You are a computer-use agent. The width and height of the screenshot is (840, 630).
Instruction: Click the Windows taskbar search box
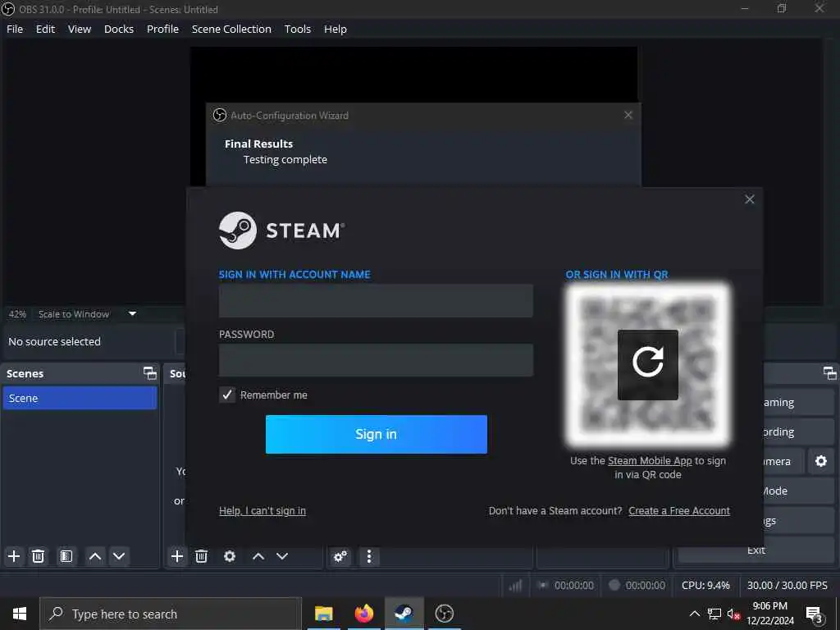point(171,614)
